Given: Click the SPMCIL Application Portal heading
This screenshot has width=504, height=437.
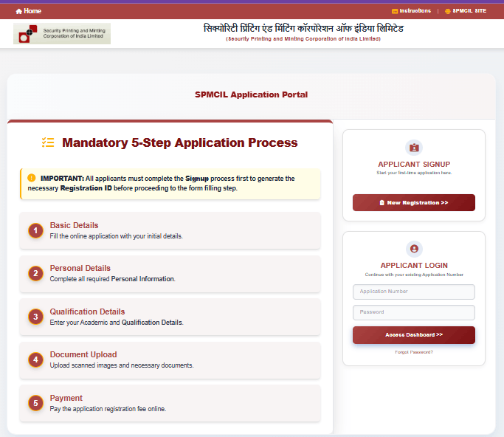Looking at the screenshot, I should point(251,94).
